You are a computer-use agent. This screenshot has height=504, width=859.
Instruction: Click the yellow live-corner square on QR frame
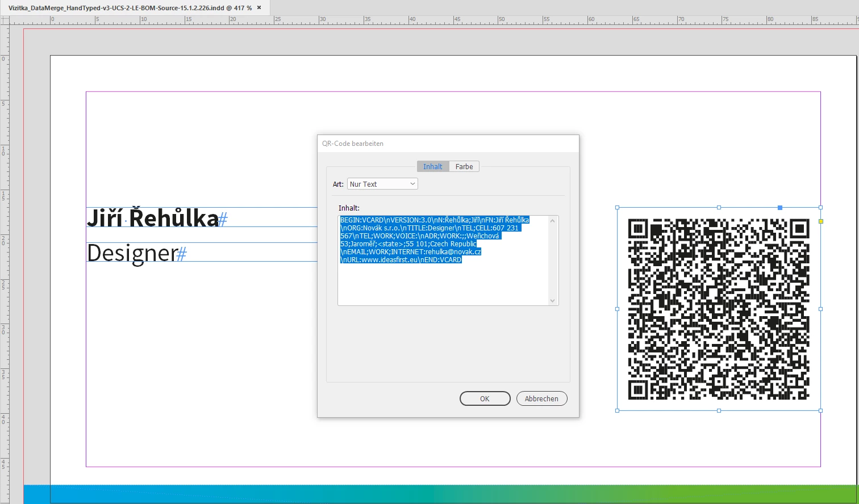(x=820, y=221)
